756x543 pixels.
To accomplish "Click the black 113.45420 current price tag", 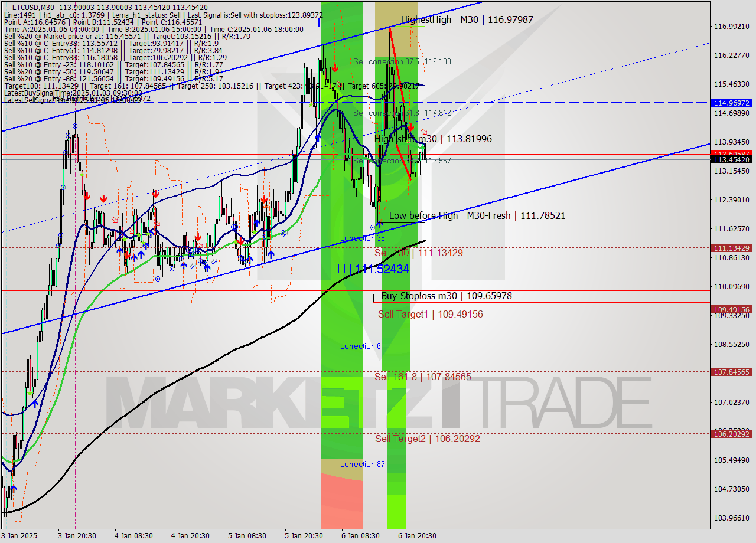I will point(732,159).
